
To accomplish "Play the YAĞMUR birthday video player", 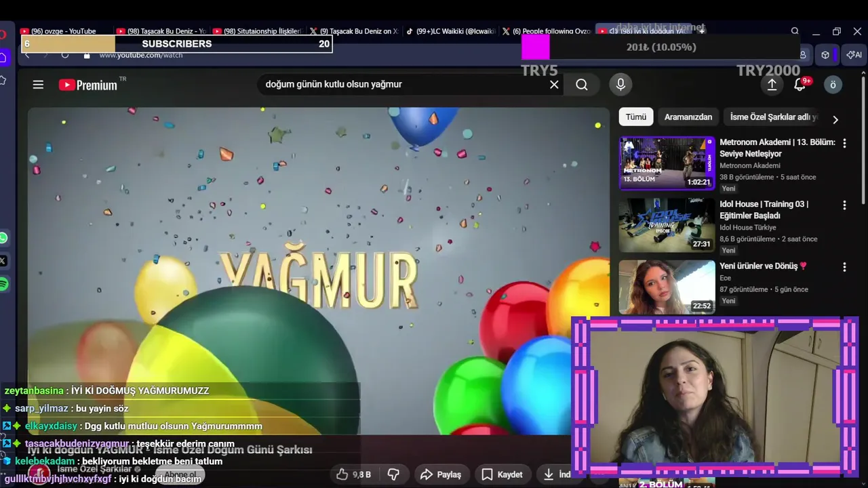I will coord(319,271).
